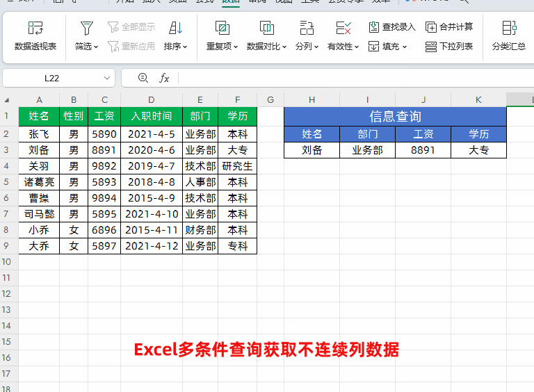534x392 pixels.
Task: Click salary cell 9892
Action: pyautogui.click(x=104, y=166)
